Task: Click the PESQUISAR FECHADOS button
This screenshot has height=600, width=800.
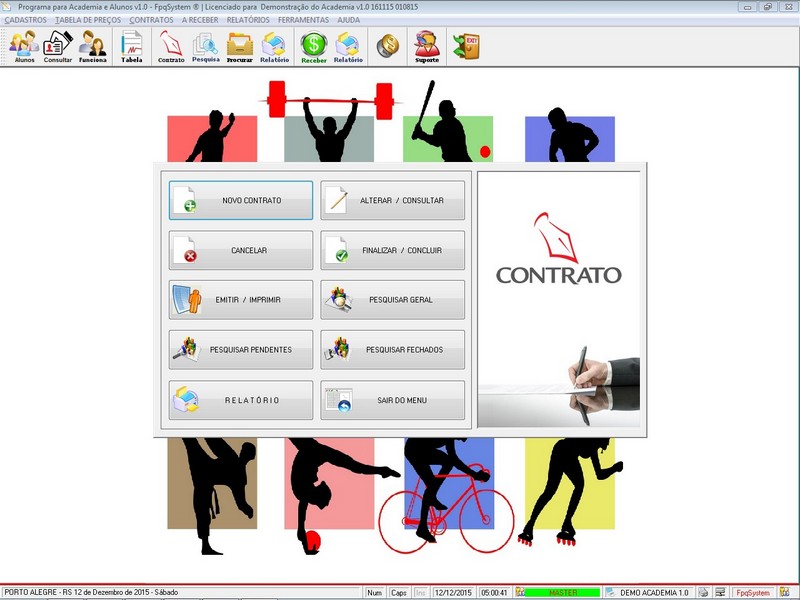Action: [392, 350]
